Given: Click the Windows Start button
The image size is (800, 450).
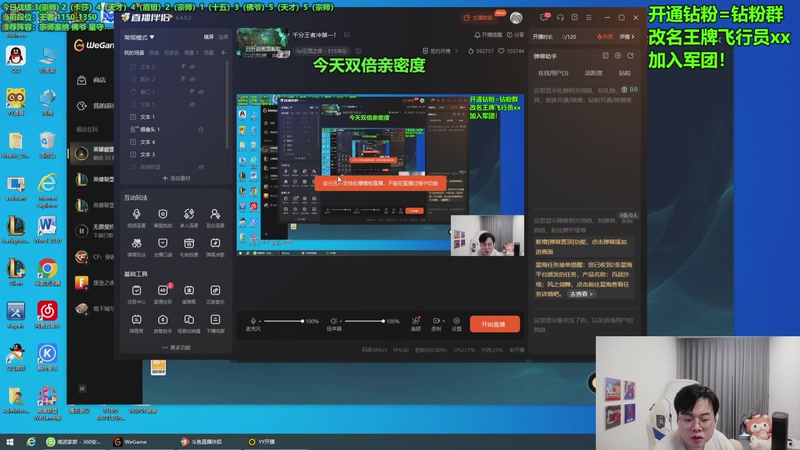Looking at the screenshot, I should (9, 442).
